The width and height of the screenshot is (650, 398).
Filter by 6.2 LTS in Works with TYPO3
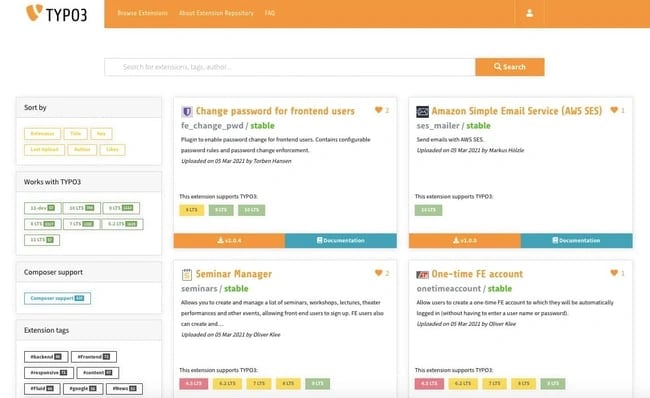[x=122, y=224]
